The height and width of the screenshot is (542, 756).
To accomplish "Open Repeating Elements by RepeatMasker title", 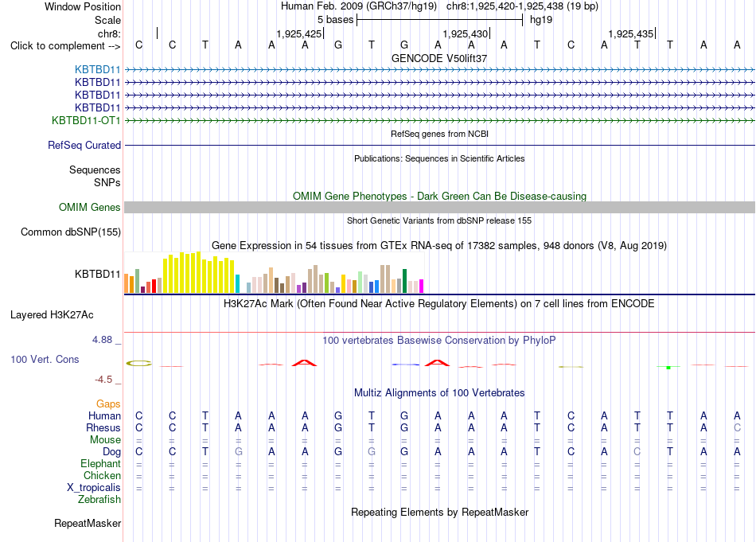I will (x=439, y=512).
